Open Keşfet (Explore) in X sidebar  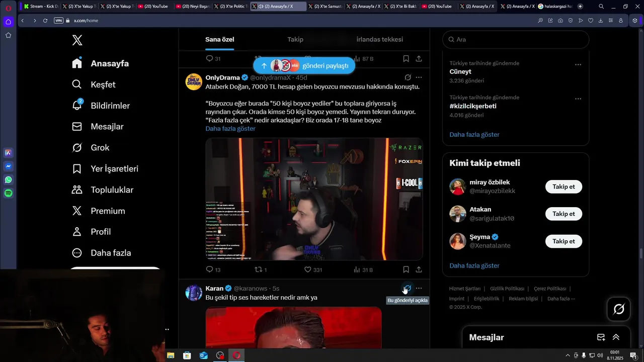(94, 84)
